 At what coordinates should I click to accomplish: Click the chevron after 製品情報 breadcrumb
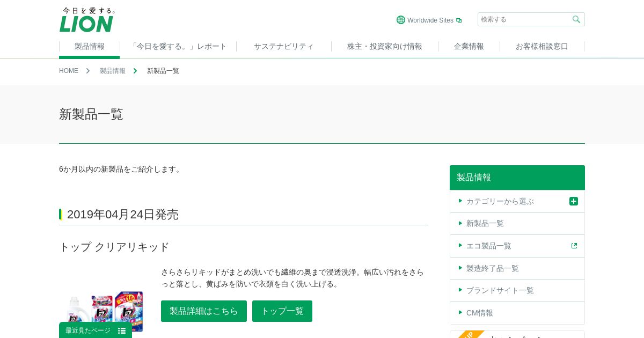click(135, 71)
